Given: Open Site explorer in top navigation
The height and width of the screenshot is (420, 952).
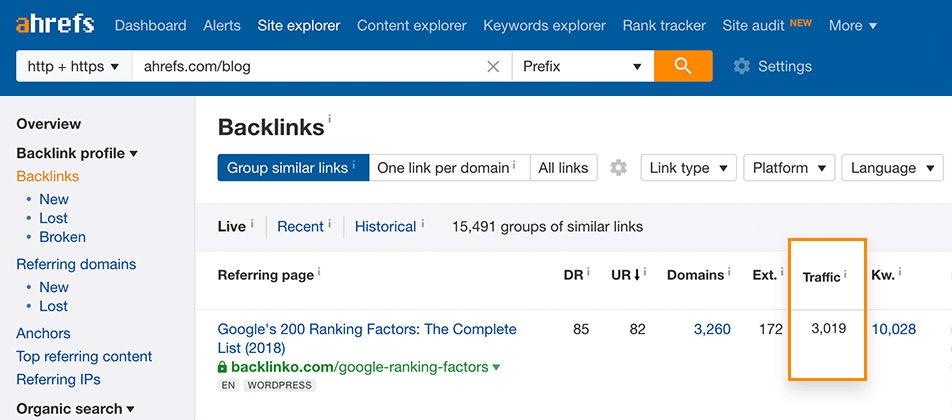Looking at the screenshot, I should [299, 25].
